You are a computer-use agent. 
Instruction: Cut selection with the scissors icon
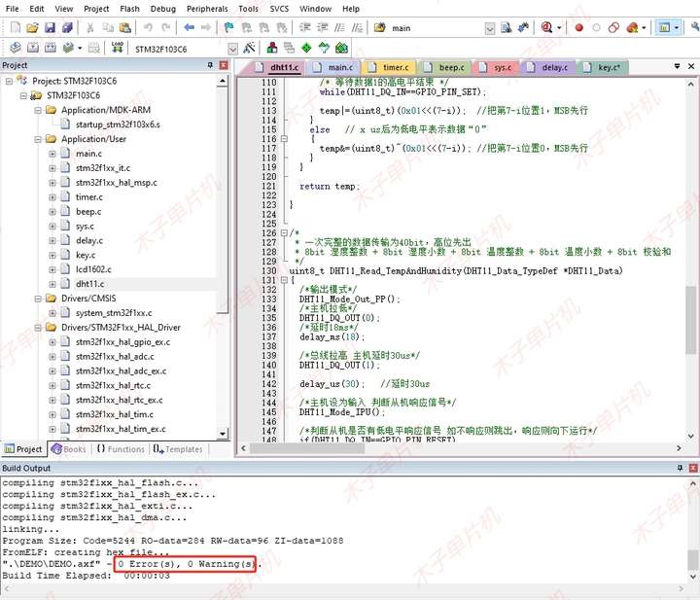pos(90,27)
